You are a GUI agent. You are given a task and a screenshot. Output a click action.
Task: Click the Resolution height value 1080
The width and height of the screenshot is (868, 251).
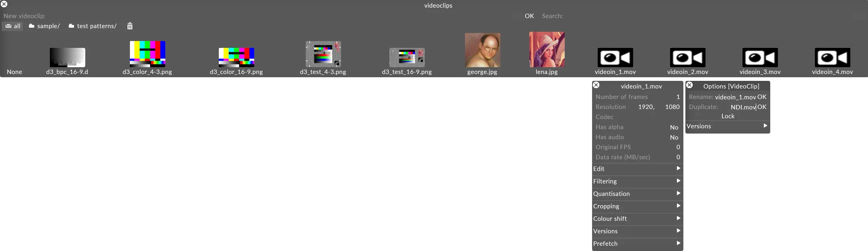672,107
